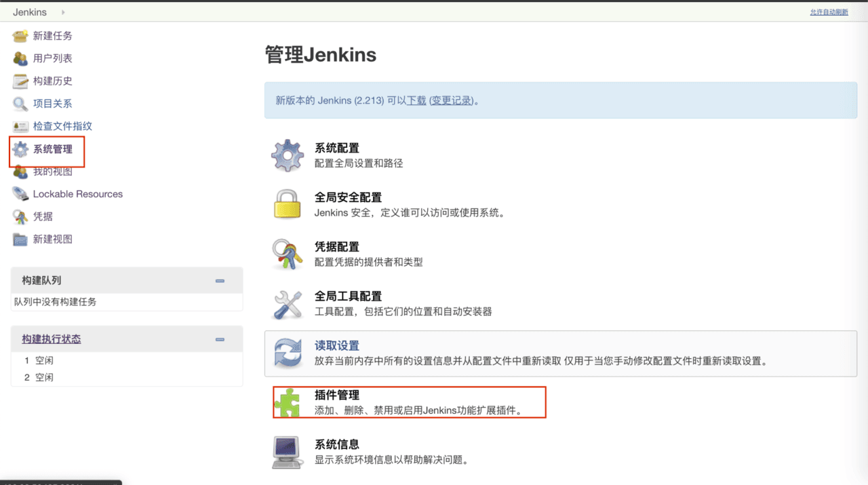Click the Jenkins breadcrumb link
This screenshot has height=485, width=868.
(x=30, y=12)
